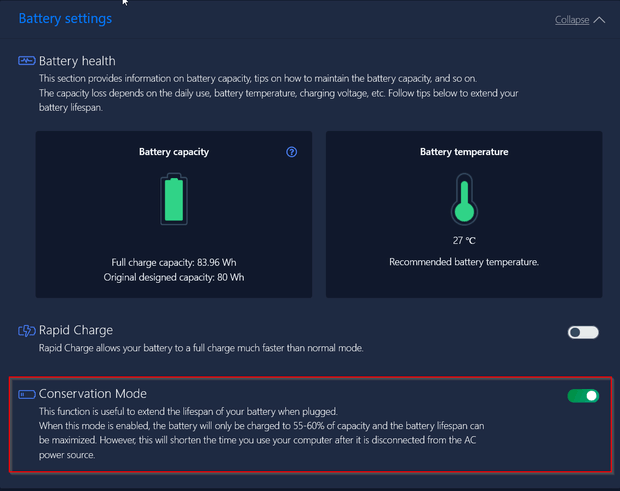Click the Rapid Charge plug icon
This screenshot has height=491, width=620.
click(27, 330)
